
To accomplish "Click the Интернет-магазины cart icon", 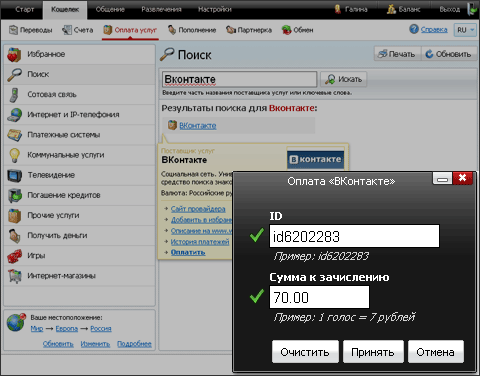I will (x=14, y=276).
